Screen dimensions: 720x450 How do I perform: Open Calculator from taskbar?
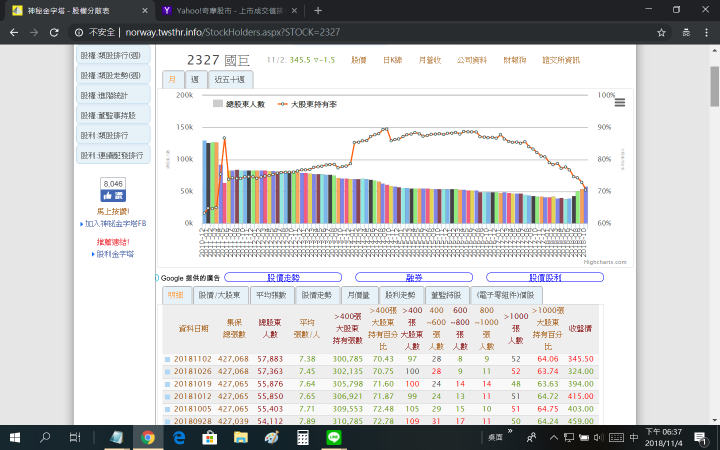click(303, 437)
